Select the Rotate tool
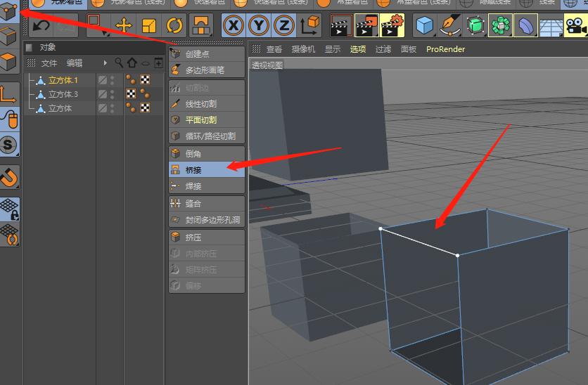Viewport: 588px width, 385px height. pyautogui.click(x=174, y=25)
